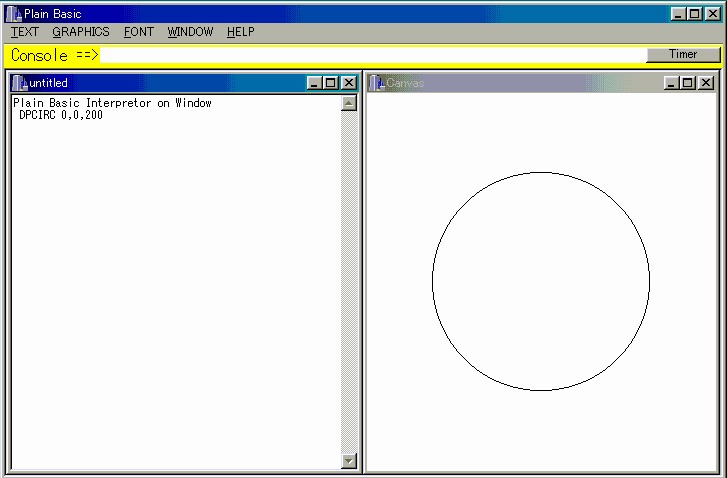
Task: Open the TEXT menu
Action: pyautogui.click(x=25, y=32)
